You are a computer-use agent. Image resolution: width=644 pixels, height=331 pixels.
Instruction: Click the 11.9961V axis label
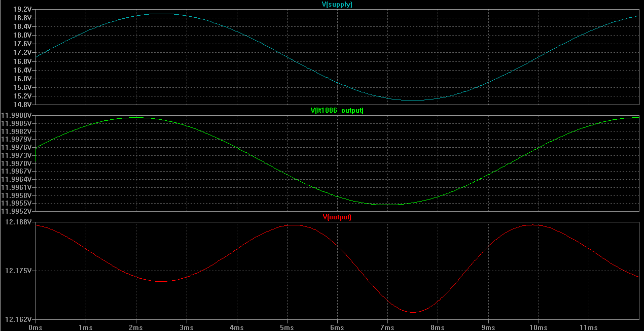[18, 187]
